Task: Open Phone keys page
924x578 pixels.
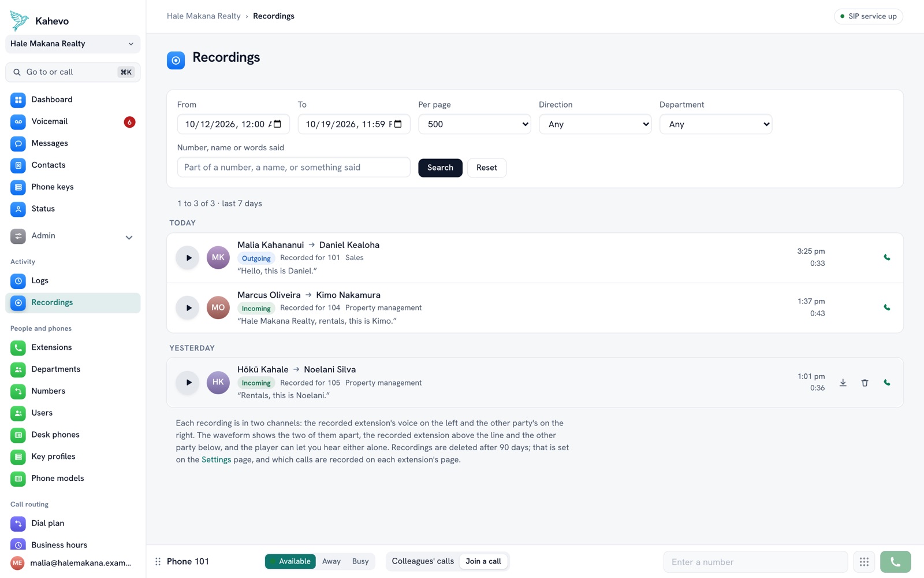Action: (x=73, y=187)
